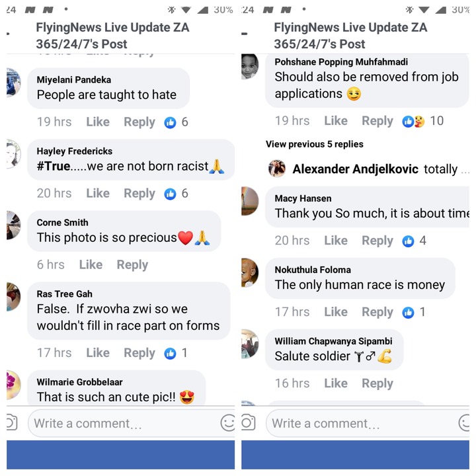View reactions on Pohshane Popping Muhfahmadi's comment
476x476 pixels.
click(x=422, y=121)
